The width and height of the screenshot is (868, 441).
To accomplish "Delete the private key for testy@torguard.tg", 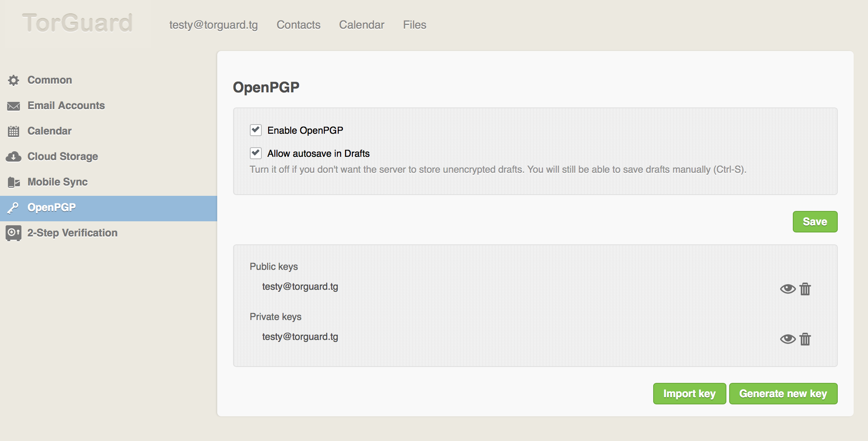I will [x=805, y=339].
